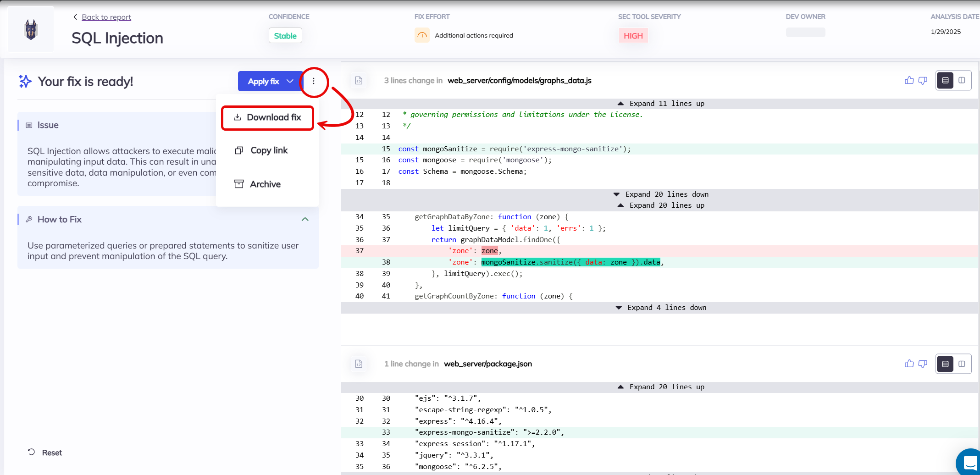
Task: Click the file icon beside graphs_data.js
Action: (359, 81)
